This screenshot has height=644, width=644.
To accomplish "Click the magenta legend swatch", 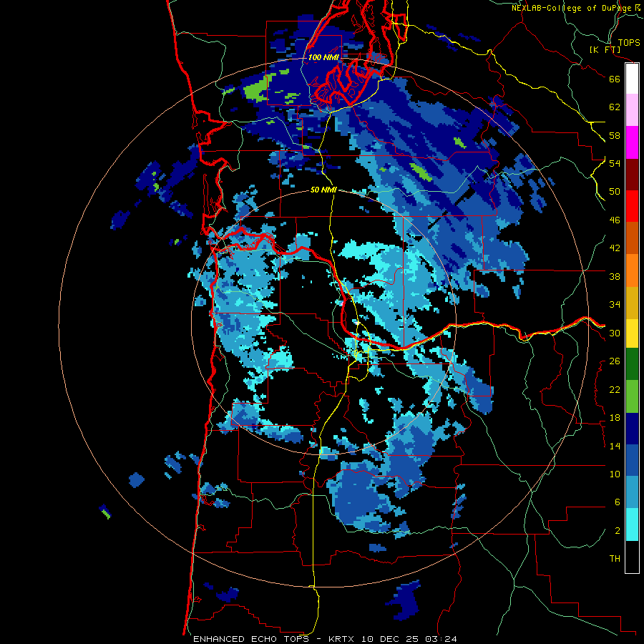I will (x=632, y=142).
